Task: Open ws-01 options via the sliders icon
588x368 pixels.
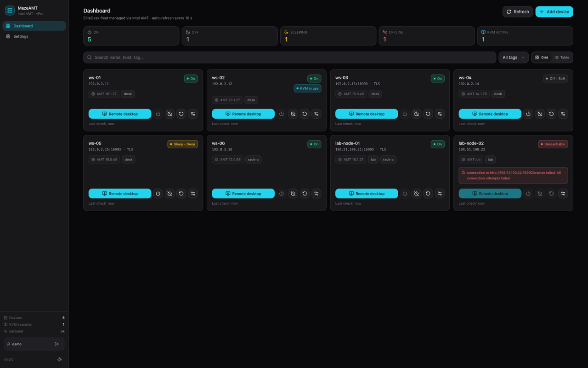Action: click(193, 114)
